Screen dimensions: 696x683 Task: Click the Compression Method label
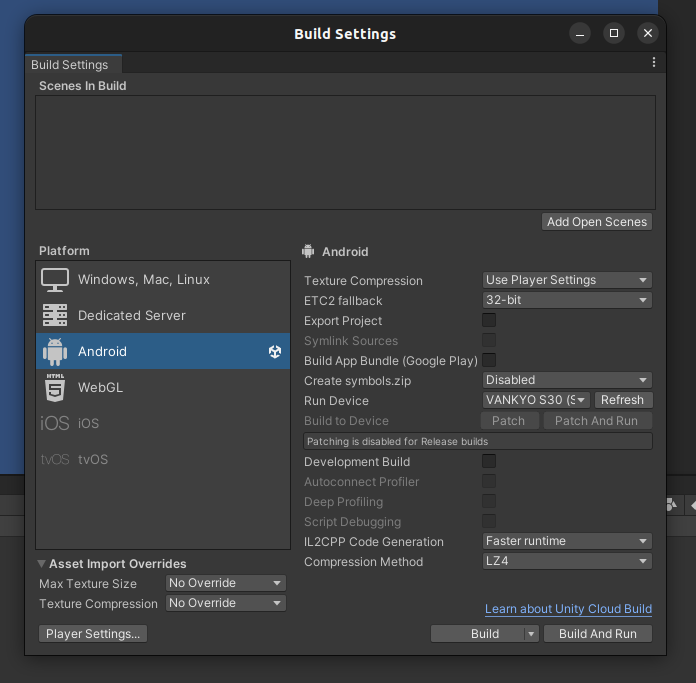[x=364, y=562]
